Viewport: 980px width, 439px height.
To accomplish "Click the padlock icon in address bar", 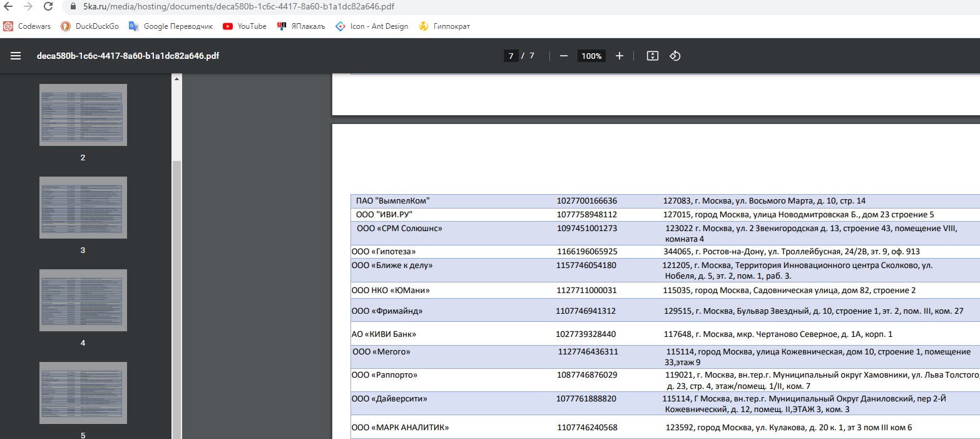I will [73, 8].
